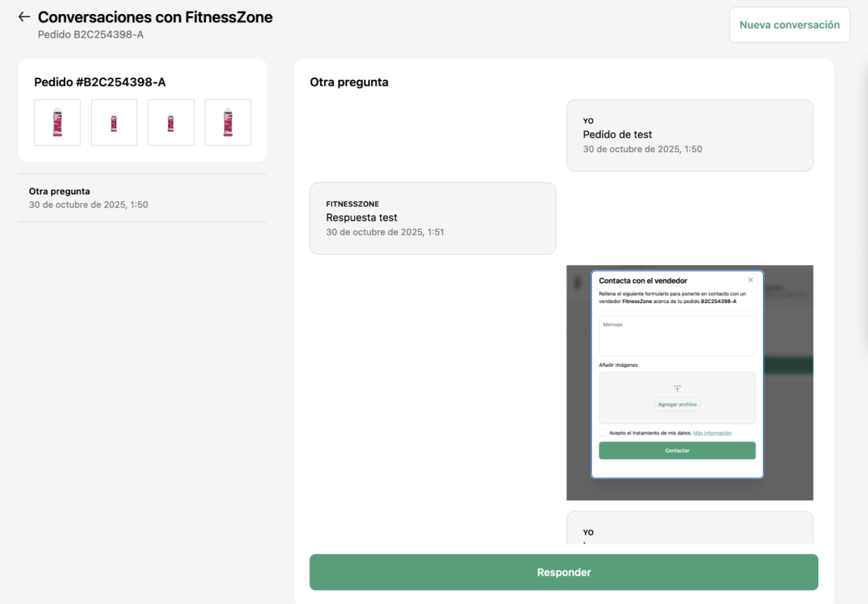Go back using the left arrow icon
This screenshot has height=604, width=868.
tap(24, 17)
